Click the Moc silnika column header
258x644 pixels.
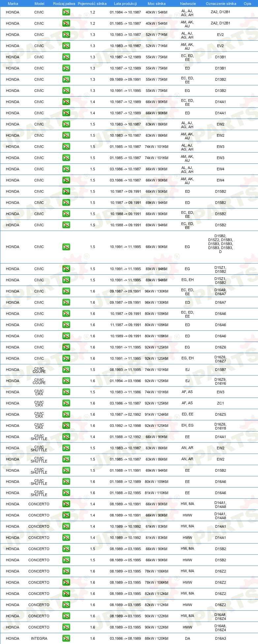(x=156, y=4)
